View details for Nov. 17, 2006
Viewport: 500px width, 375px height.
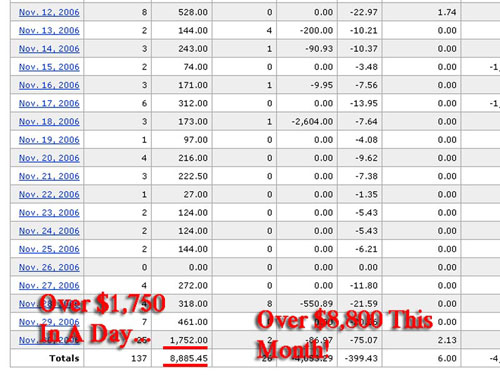click(49, 103)
